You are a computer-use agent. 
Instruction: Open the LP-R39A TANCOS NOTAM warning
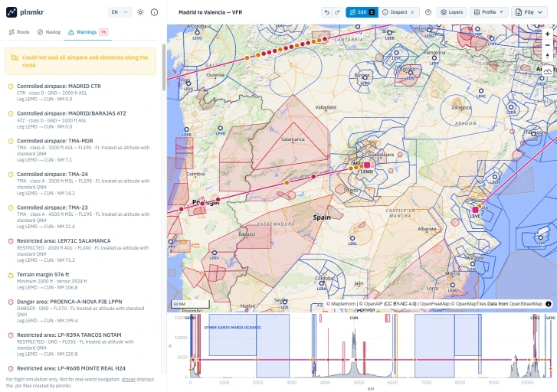(81, 344)
